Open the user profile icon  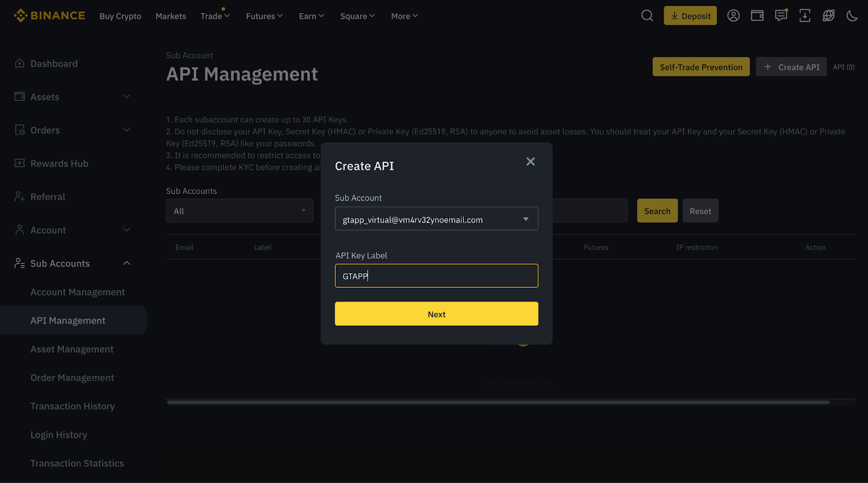[x=733, y=16]
